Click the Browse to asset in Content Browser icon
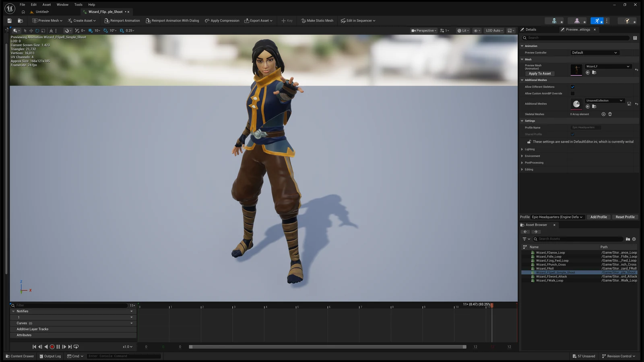644x362 pixels. pos(20,21)
